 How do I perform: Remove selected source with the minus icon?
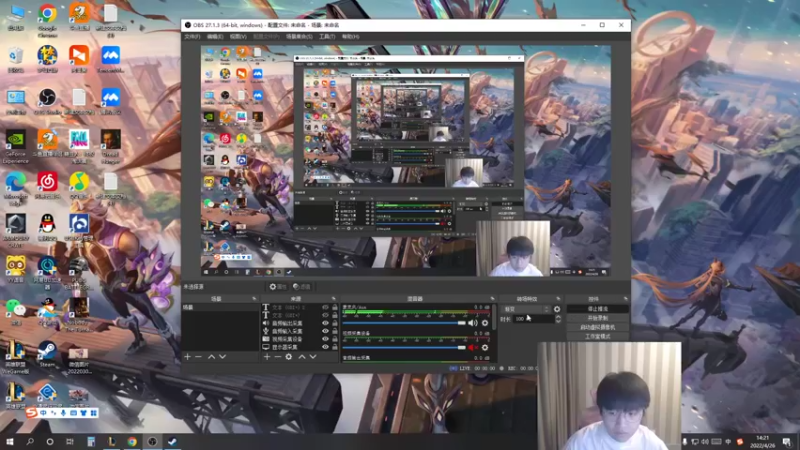tap(278, 357)
